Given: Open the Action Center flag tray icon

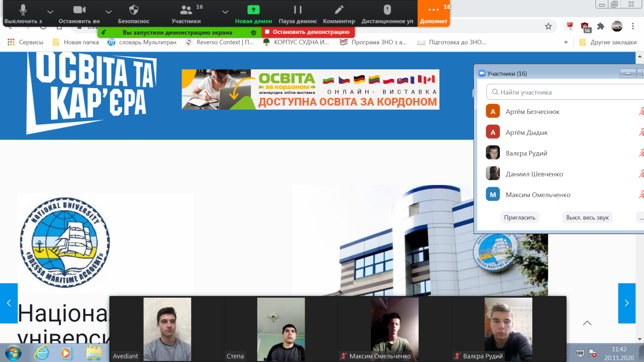Looking at the screenshot, I should click(593, 353).
